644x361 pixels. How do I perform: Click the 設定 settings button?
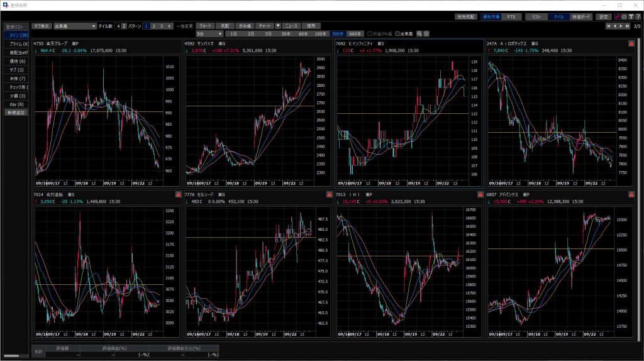coord(604,17)
